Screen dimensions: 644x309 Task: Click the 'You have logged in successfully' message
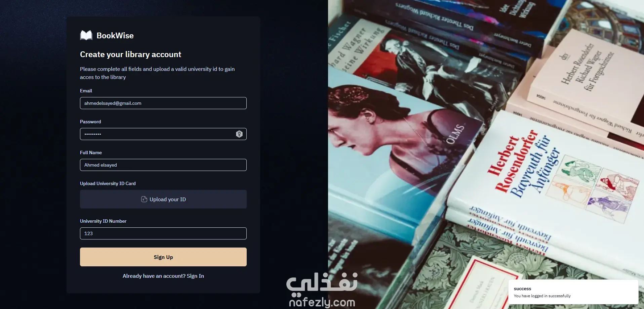click(542, 296)
